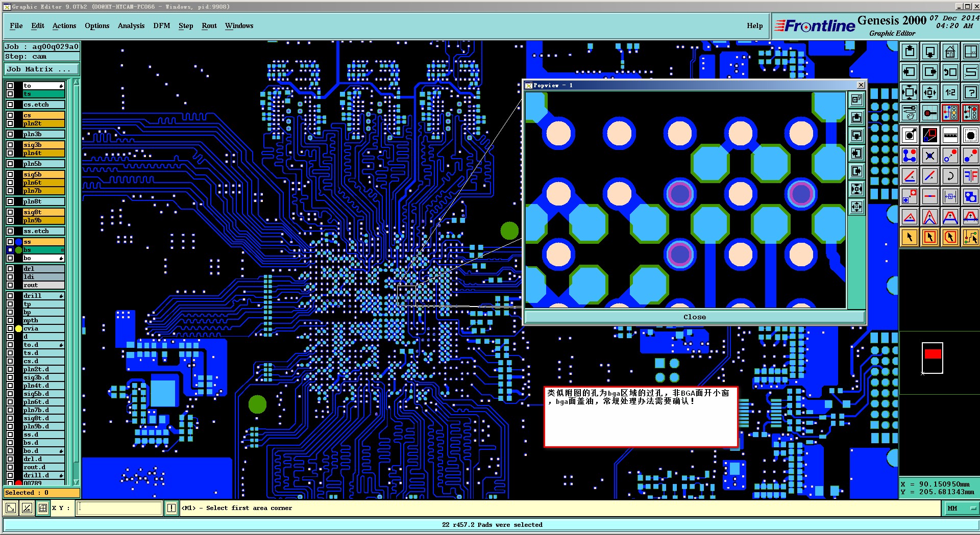Viewport: 980px width, 535px height.
Task: Click the curved rotate arrow icon
Action: click(950, 176)
